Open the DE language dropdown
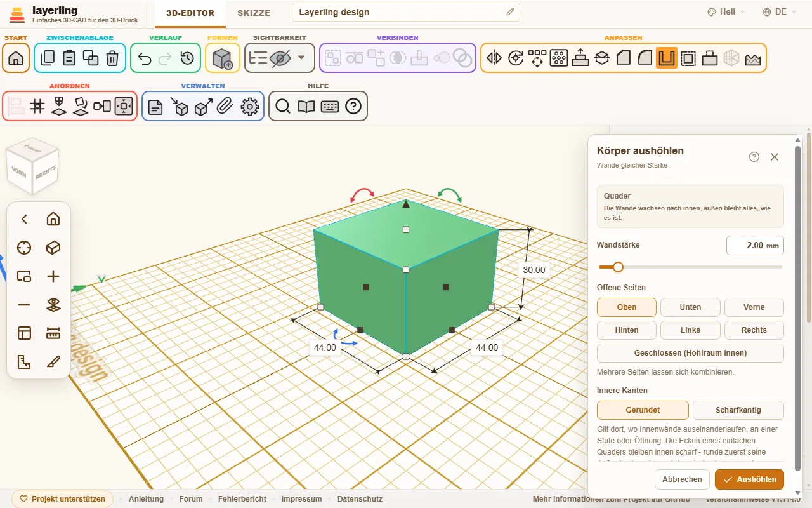 coord(780,12)
